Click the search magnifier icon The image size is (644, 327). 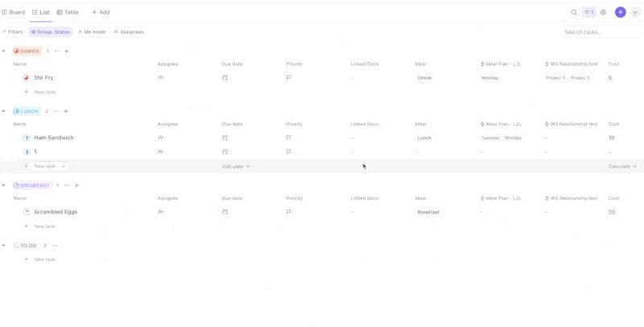click(574, 12)
